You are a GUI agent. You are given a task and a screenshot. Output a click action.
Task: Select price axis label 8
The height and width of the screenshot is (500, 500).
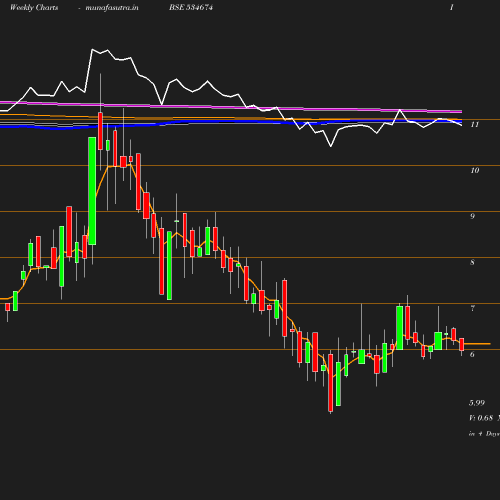coord(472,262)
